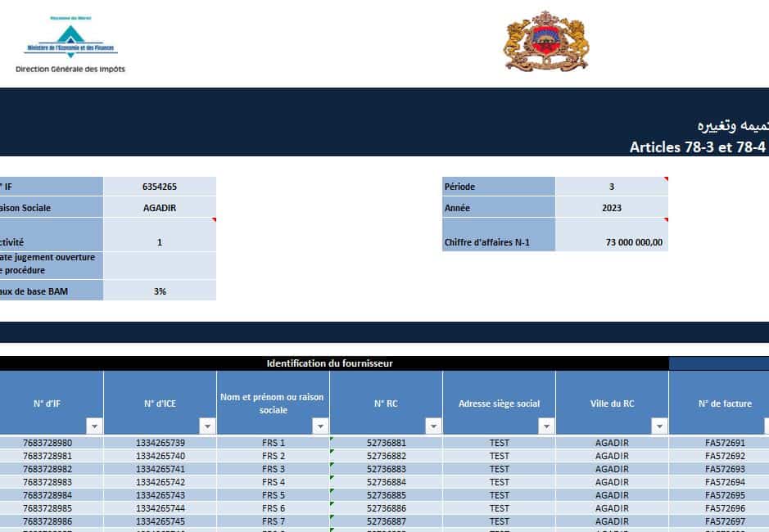This screenshot has height=532, width=769.
Task: Click the Articles 78-3 et 78-4 title
Action: (697, 147)
